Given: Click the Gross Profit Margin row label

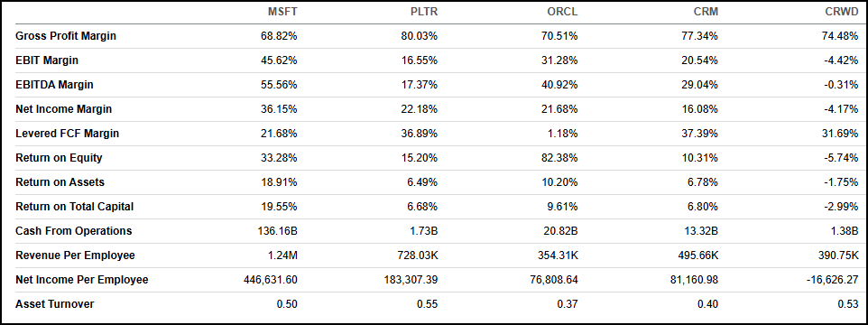Looking at the screenshot, I should click(66, 36).
